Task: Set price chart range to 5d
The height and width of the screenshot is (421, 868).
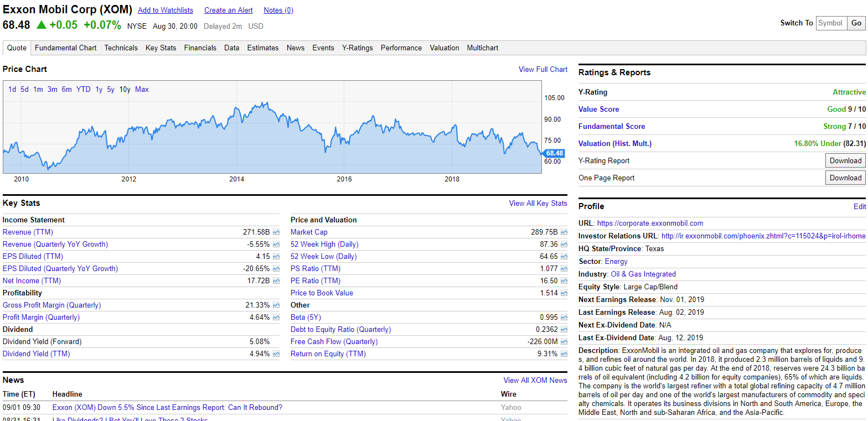Action: pyautogui.click(x=24, y=90)
